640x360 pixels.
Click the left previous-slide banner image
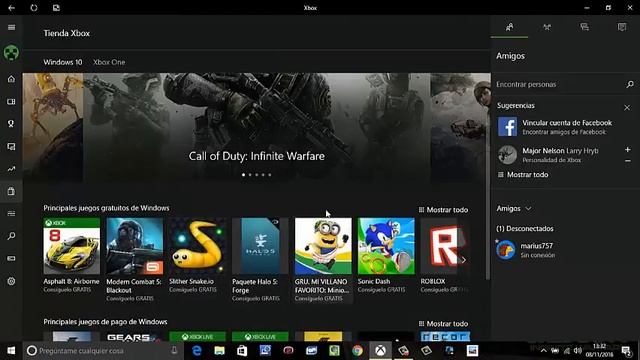click(x=53, y=127)
